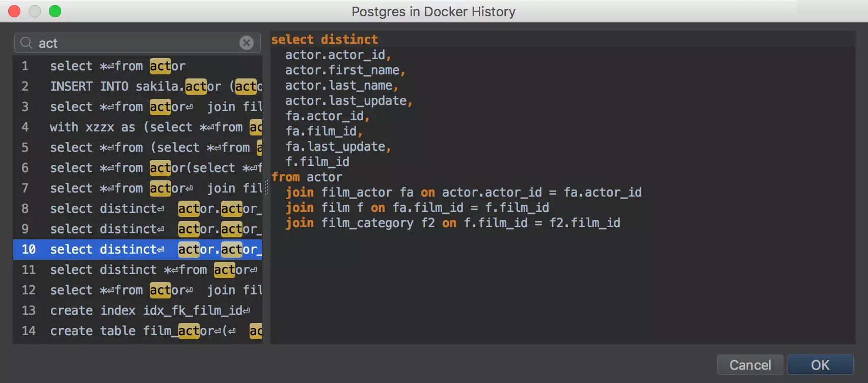The height and width of the screenshot is (383, 868).
Task: Choose the "create index idx_fk_film_id" entry
Action: (x=138, y=311)
